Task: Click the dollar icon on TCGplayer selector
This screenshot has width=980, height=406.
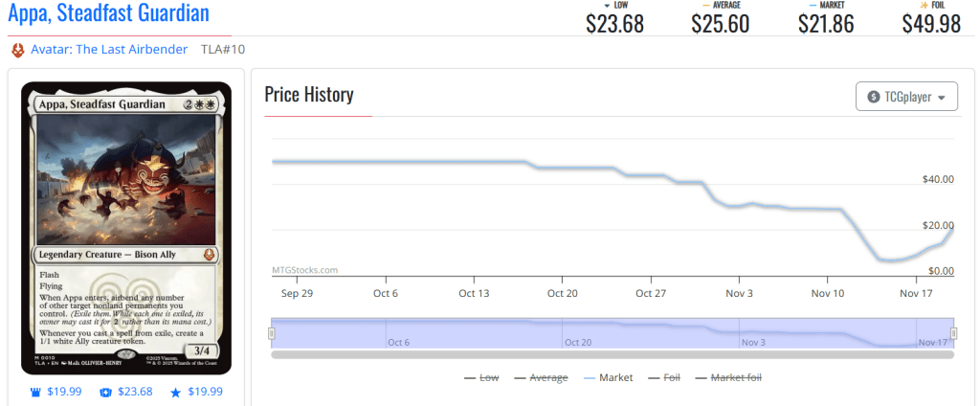Action: pos(873,97)
